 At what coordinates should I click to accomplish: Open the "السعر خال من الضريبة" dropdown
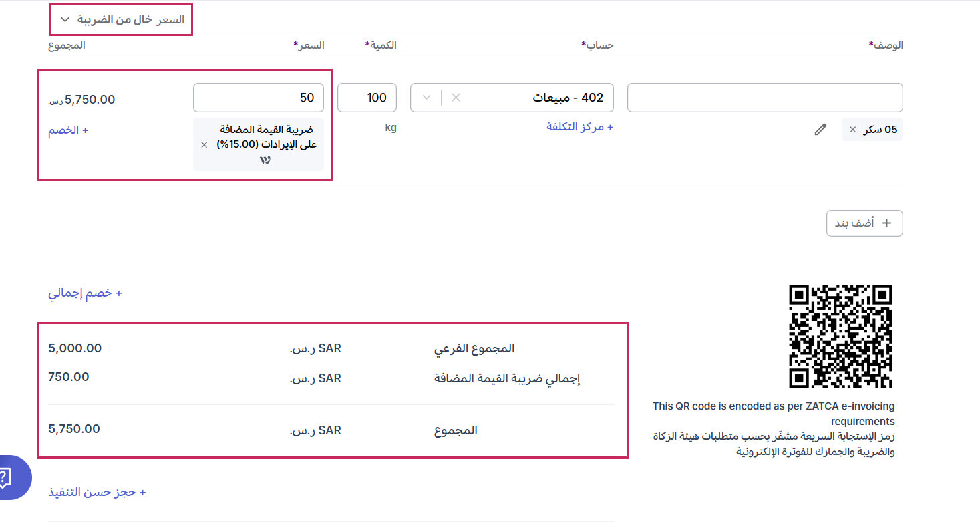(122, 20)
